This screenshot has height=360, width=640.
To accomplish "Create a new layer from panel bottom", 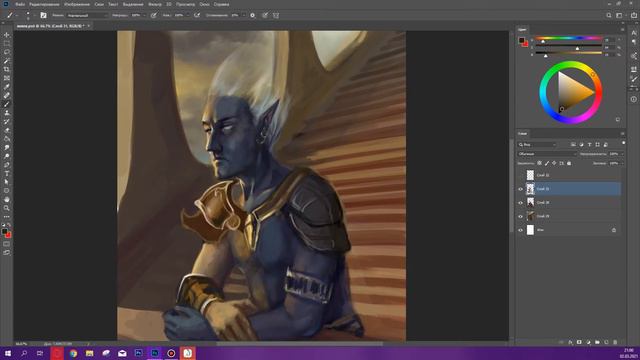I will tap(606, 342).
